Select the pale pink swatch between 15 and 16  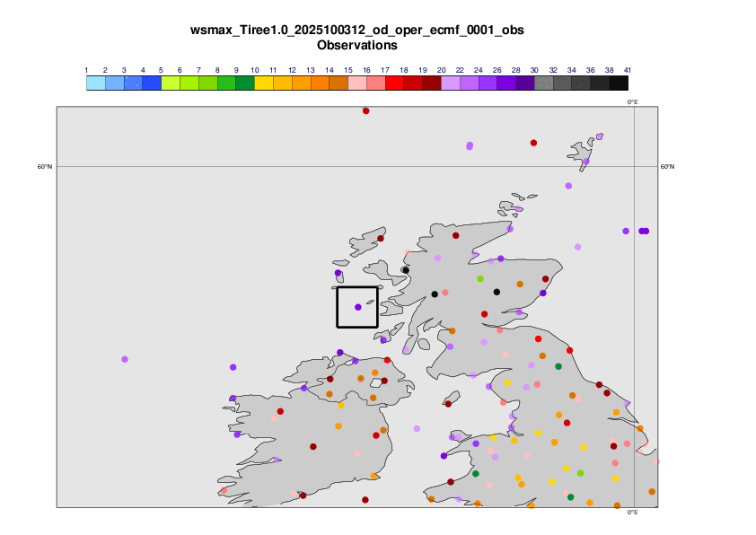357,83
